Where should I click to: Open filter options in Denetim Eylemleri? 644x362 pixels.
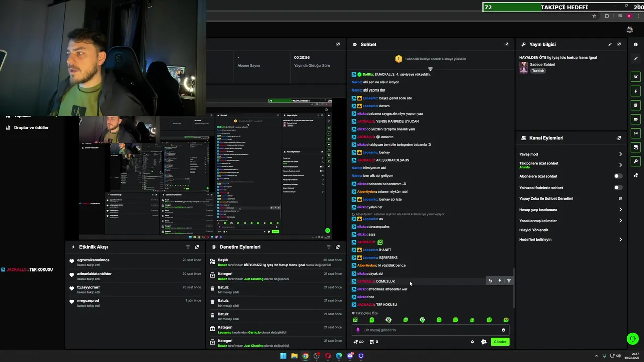(x=329, y=247)
